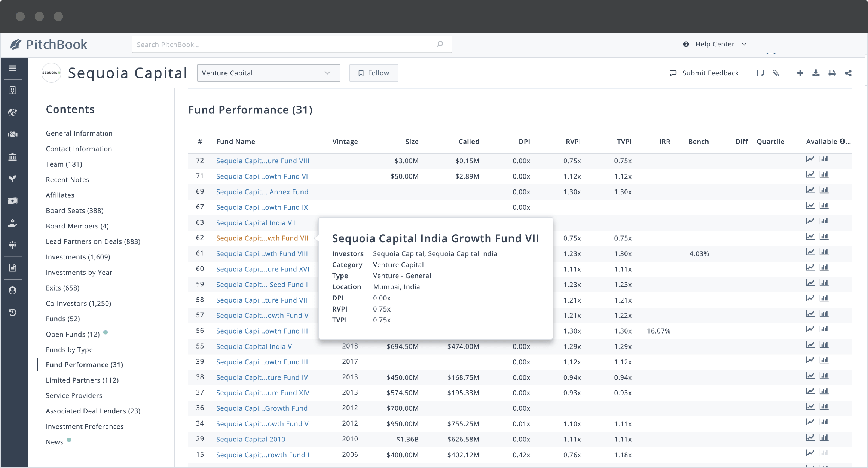Click the Sequoia logo thumbnail
Image resolution: width=868 pixels, height=468 pixels.
tap(51, 73)
